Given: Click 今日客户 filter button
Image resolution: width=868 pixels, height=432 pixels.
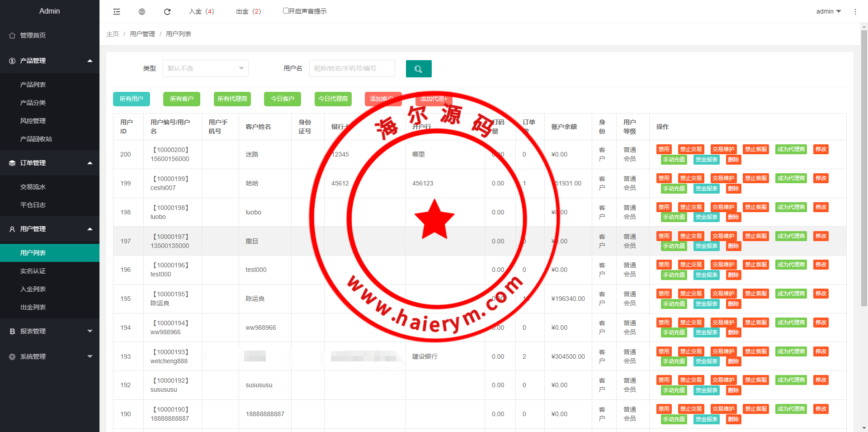Looking at the screenshot, I should tap(282, 99).
